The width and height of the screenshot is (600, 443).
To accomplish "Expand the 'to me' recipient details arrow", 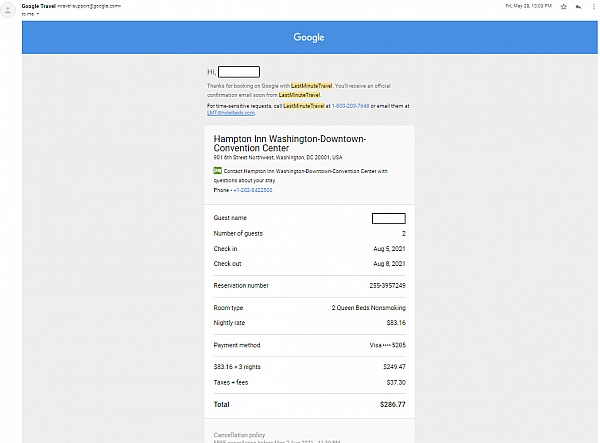I will pos(38,14).
